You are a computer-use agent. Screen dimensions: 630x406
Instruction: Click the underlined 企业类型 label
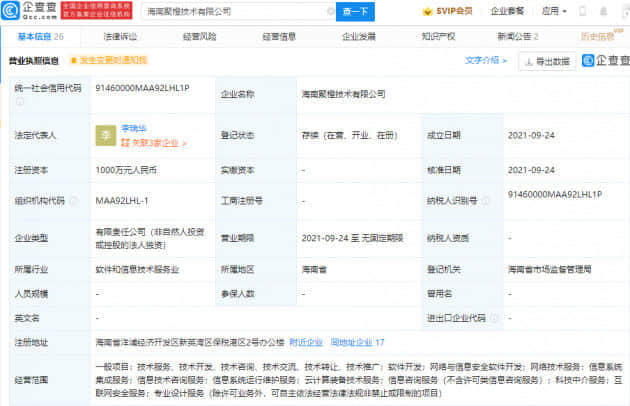coord(31,238)
